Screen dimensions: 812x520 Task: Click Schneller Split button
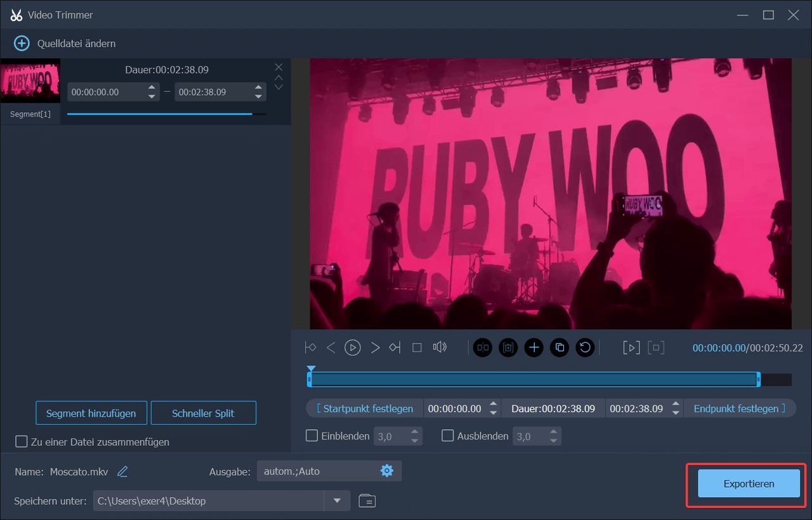pos(203,413)
